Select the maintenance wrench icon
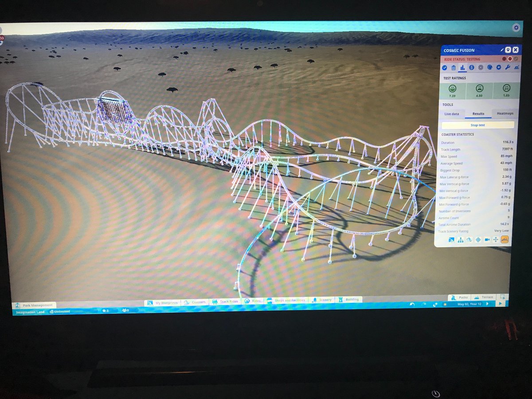Screen dimensions: 532x399 point(508,68)
